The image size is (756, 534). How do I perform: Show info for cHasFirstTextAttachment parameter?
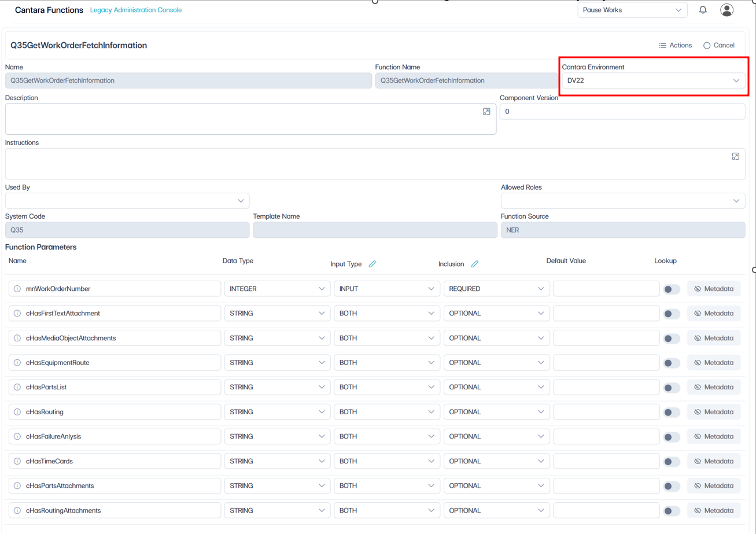pos(17,314)
